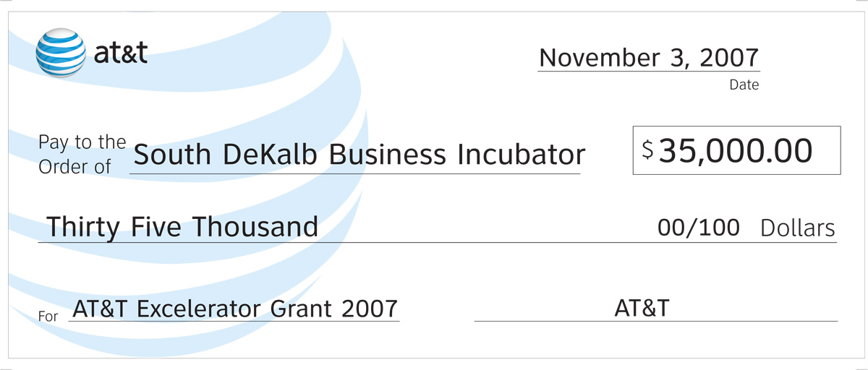Viewport: 868px width, 370px height.
Task: Click the 00/100 cents fraction
Action: click(699, 228)
